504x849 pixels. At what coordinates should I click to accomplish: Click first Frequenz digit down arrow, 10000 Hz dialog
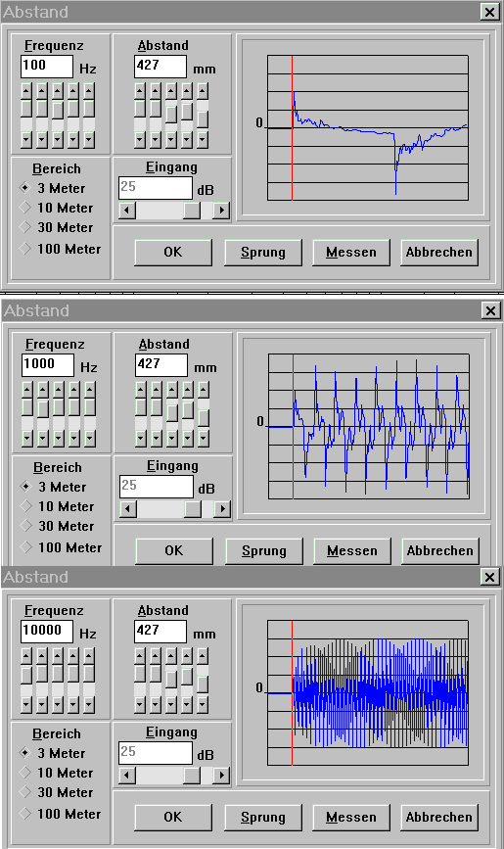pos(26,704)
